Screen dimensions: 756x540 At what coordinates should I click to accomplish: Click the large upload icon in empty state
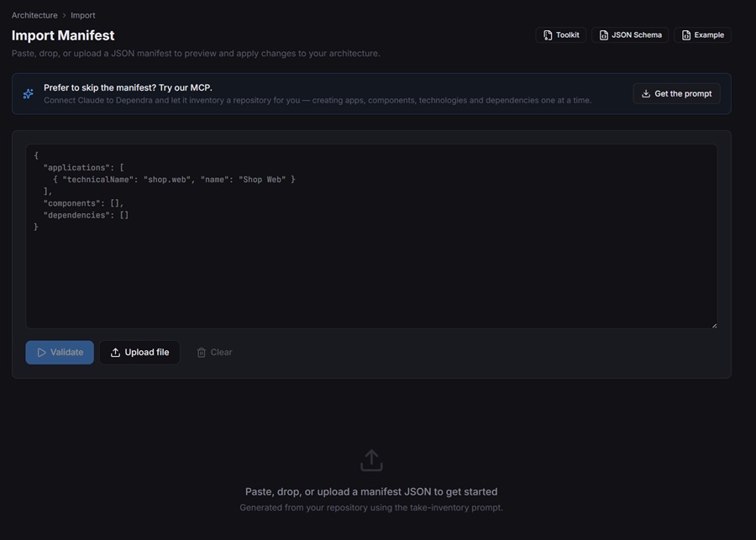click(x=371, y=460)
